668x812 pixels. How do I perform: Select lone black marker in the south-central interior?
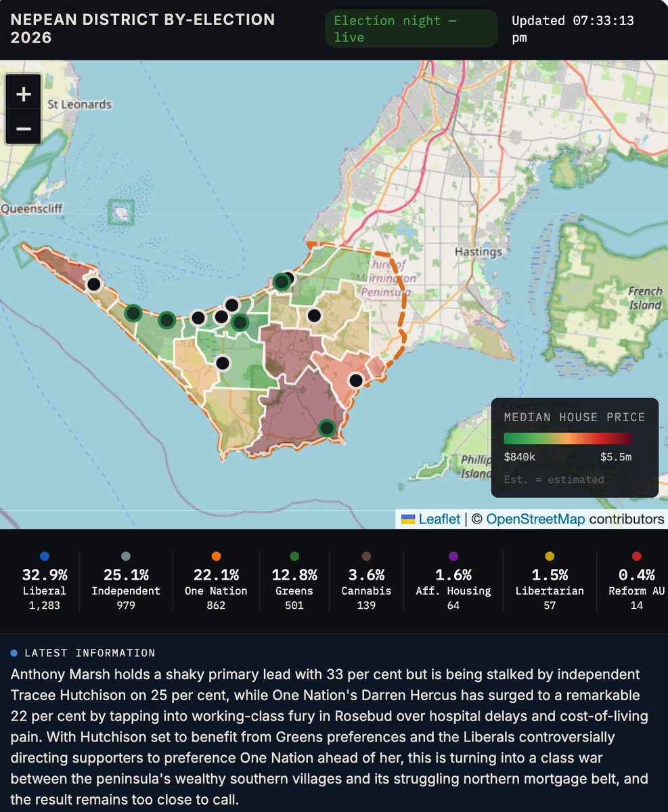(223, 363)
